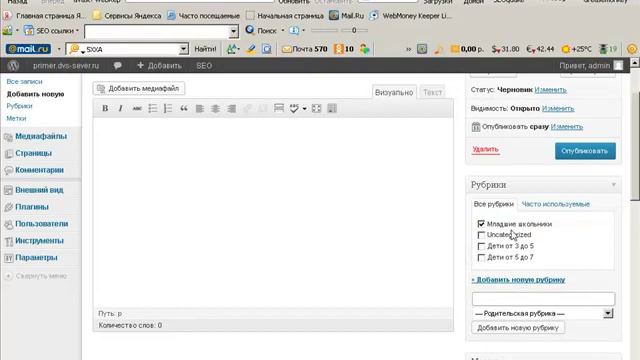Click the Найти! search button
The image size is (640, 360).
(205, 49)
